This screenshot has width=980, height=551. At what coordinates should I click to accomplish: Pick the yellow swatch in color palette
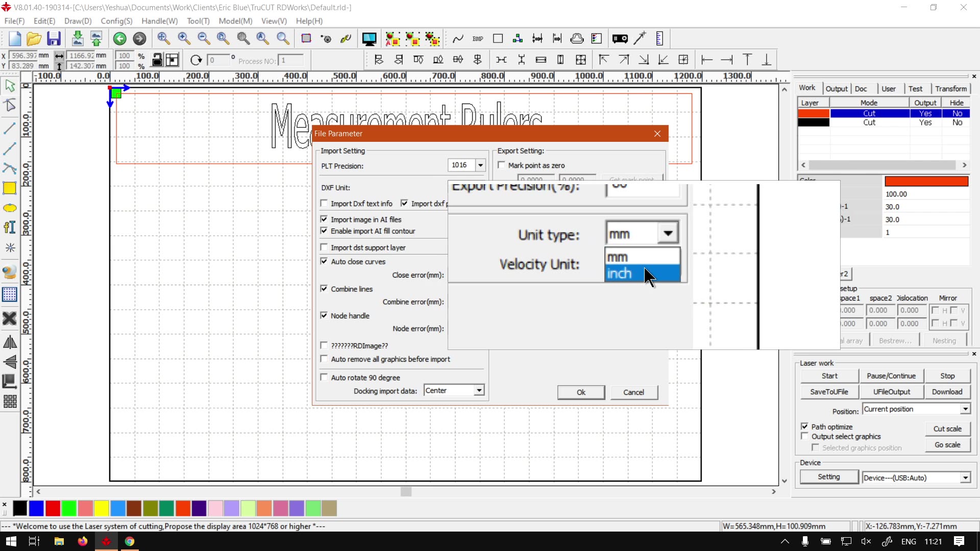[x=102, y=508]
